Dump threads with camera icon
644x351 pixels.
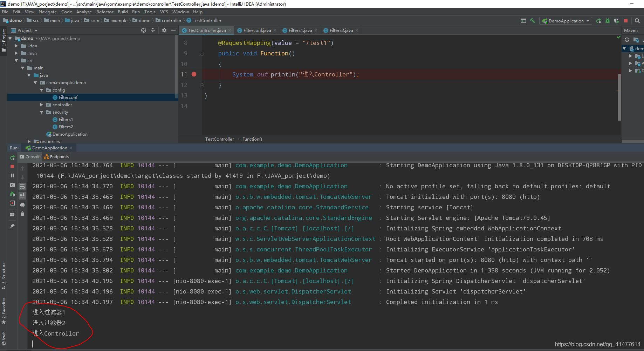[12, 185]
